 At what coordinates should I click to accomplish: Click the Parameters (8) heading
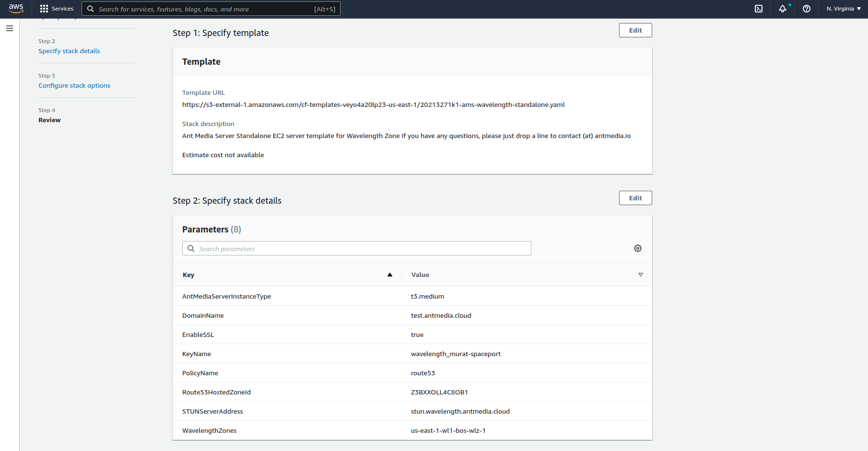coord(211,229)
